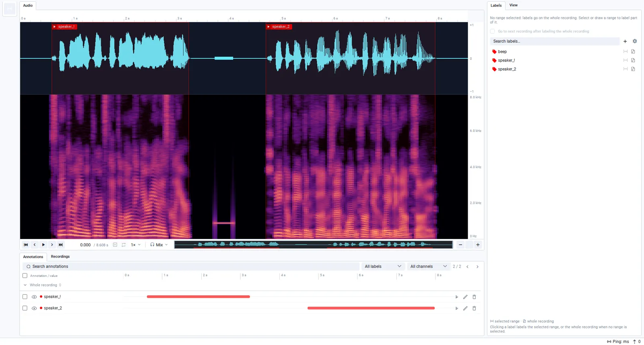Apply speaker_2 label to whole recording
The height and width of the screenshot is (345, 644).
click(x=633, y=69)
